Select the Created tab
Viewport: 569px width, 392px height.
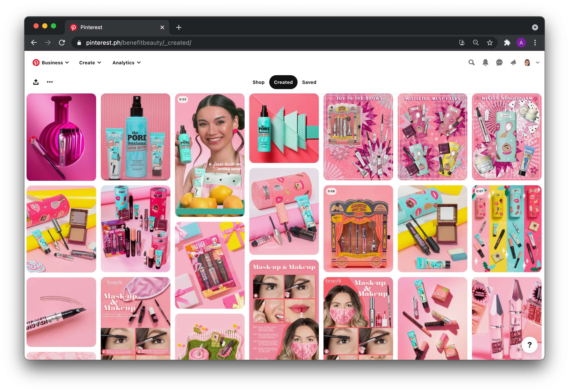pyautogui.click(x=283, y=82)
